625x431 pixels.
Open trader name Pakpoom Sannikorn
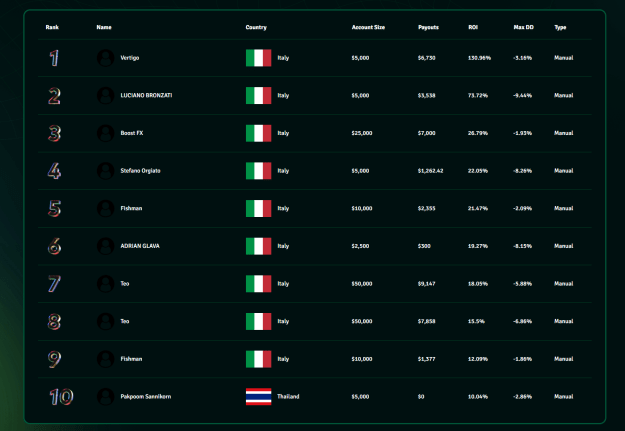coord(145,397)
